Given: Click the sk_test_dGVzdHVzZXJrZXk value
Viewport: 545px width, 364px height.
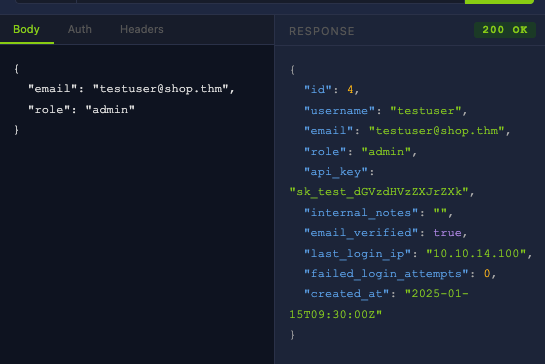Looking at the screenshot, I should [379, 192].
